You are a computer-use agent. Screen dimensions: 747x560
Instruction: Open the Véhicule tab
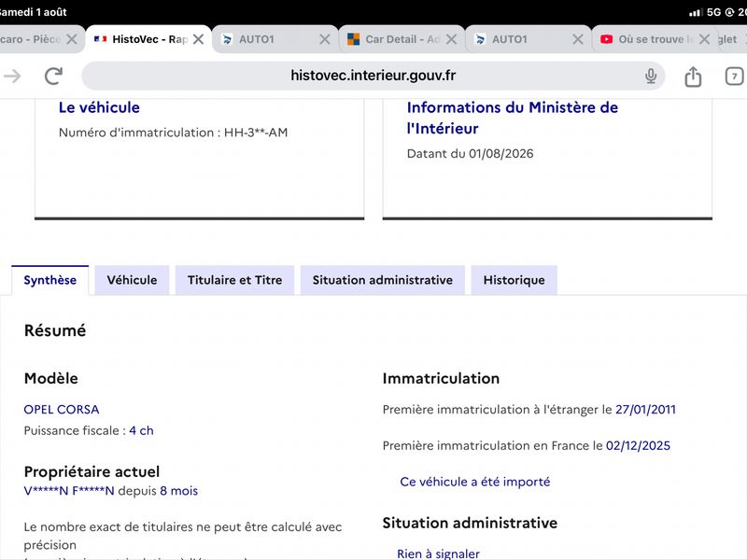[x=132, y=280]
